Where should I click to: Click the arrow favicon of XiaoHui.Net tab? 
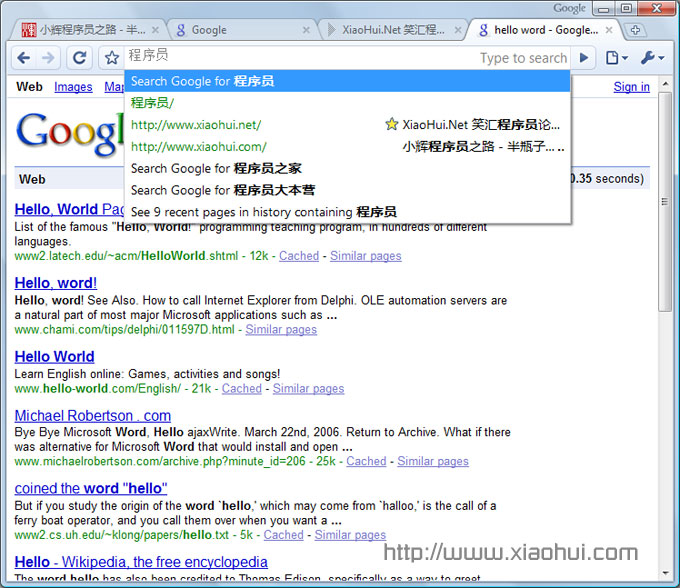tap(331, 30)
